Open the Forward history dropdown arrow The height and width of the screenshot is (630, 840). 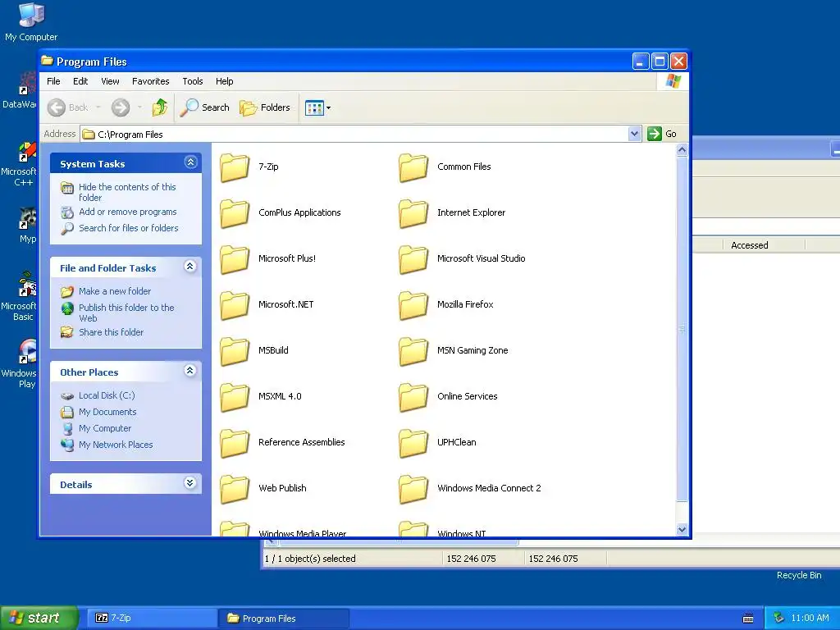(x=139, y=107)
